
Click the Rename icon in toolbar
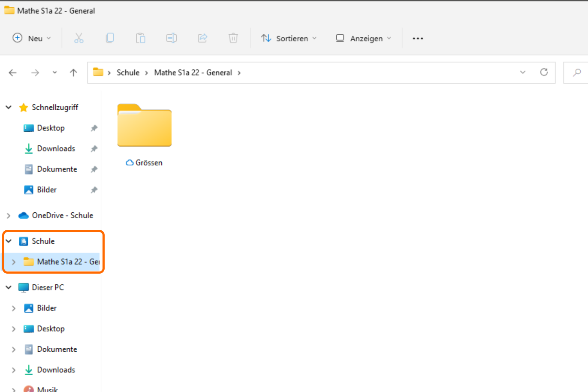(172, 38)
